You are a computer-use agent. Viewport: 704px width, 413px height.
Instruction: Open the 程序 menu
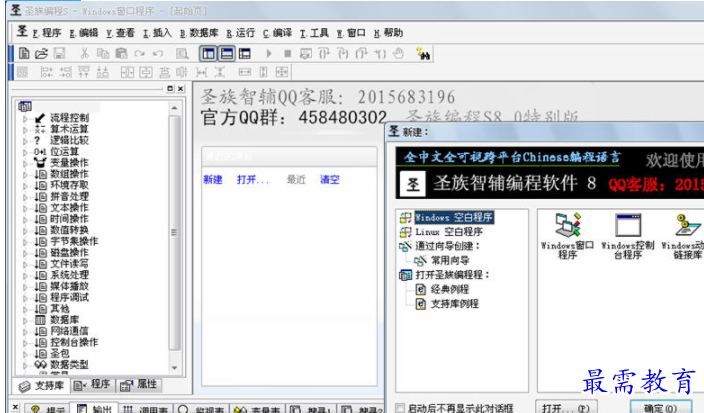pos(47,33)
